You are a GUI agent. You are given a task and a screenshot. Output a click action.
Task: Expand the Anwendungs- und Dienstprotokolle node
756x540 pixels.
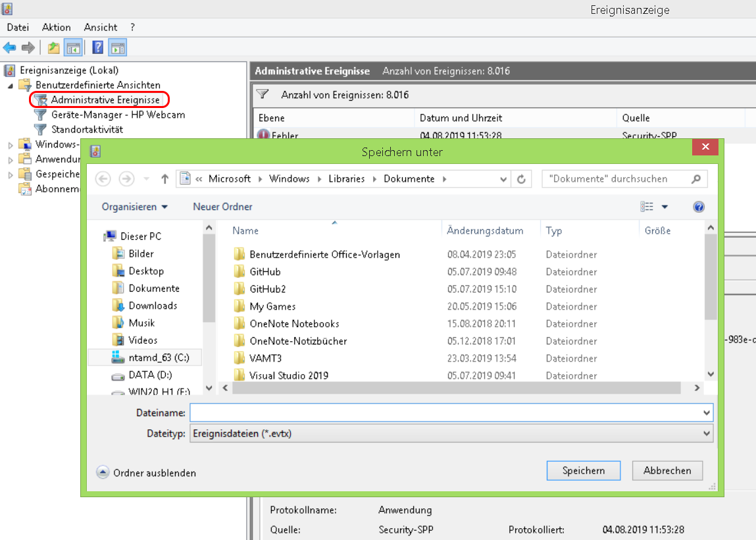11,160
